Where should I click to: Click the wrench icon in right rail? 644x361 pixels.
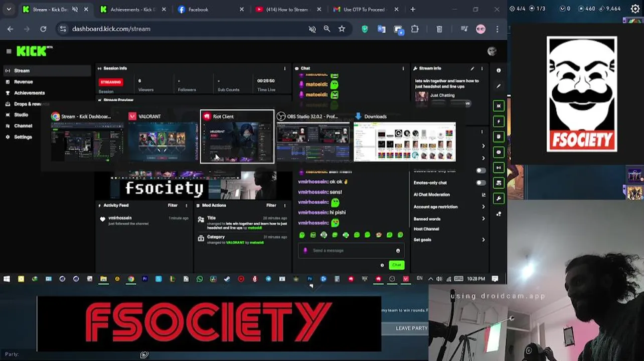coord(499,199)
